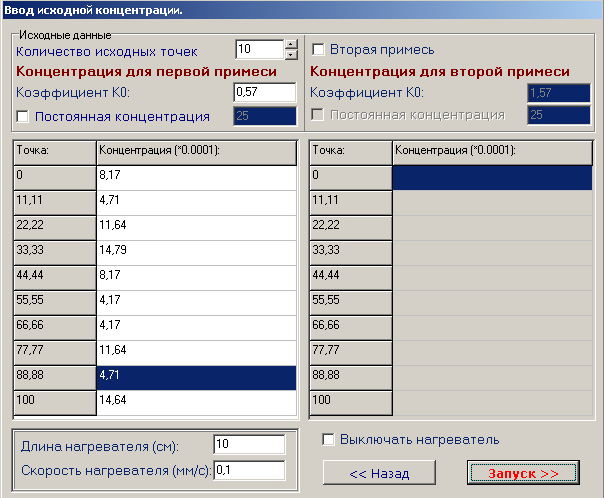Viewport: 604px width, 498px height.
Task: Click left table row header 88,88
Action: tap(55, 378)
